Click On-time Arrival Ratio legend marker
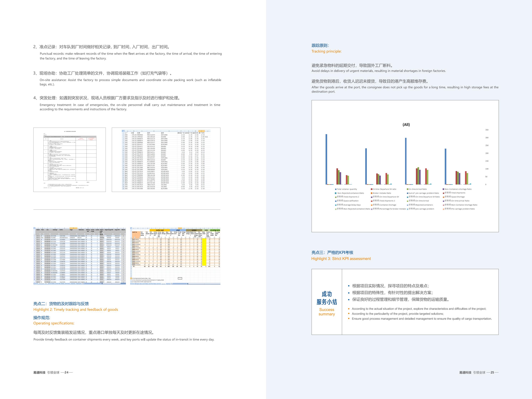Viewport: 532px width, 399px height. pos(407,189)
